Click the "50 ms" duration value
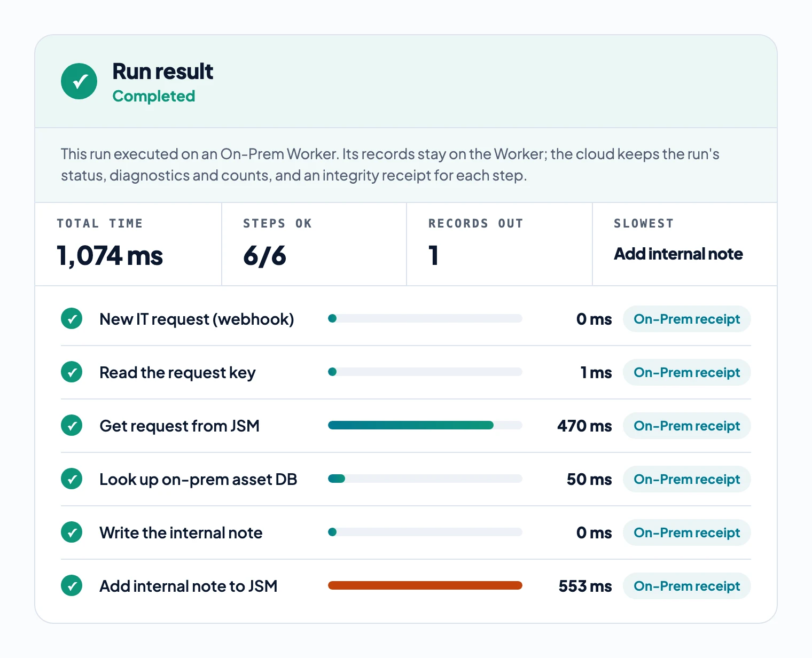Viewport: 812px width, 658px height. point(589,479)
